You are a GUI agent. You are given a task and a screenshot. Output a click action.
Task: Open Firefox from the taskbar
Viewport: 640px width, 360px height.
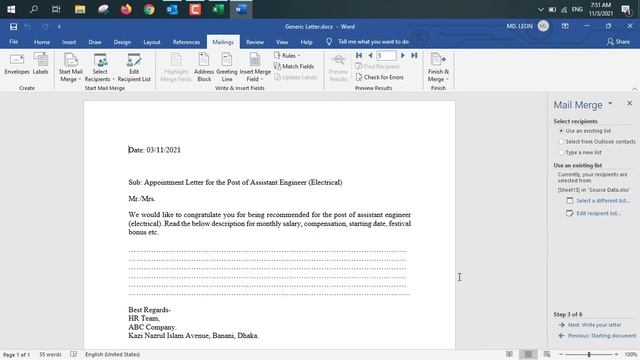pyautogui.click(x=126, y=9)
